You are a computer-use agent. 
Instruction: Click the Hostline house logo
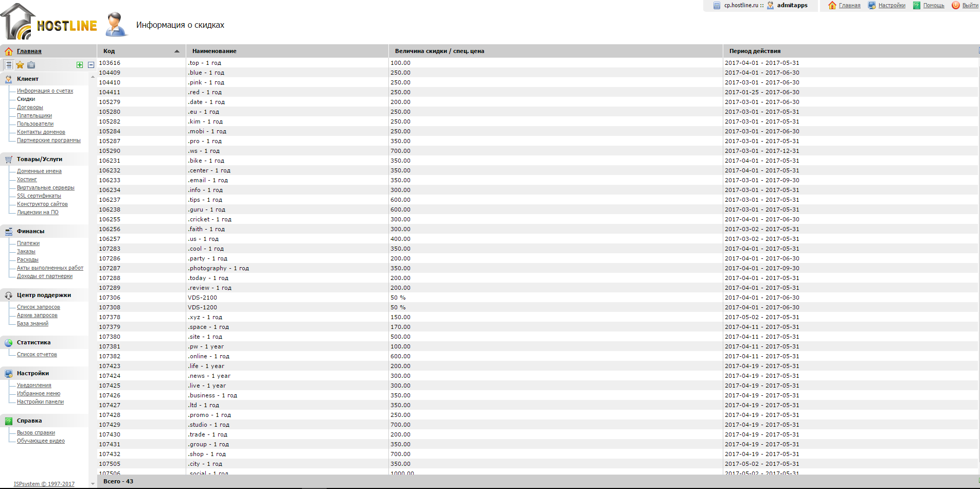49,22
